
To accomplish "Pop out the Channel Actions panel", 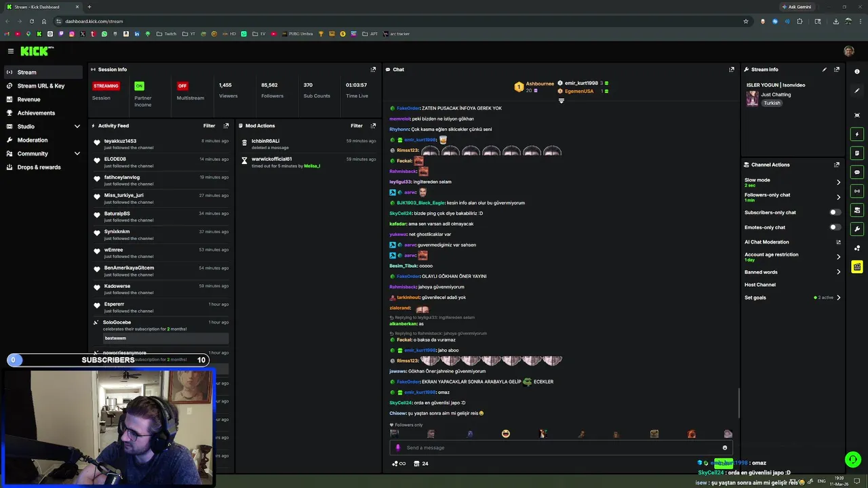I will [x=837, y=165].
